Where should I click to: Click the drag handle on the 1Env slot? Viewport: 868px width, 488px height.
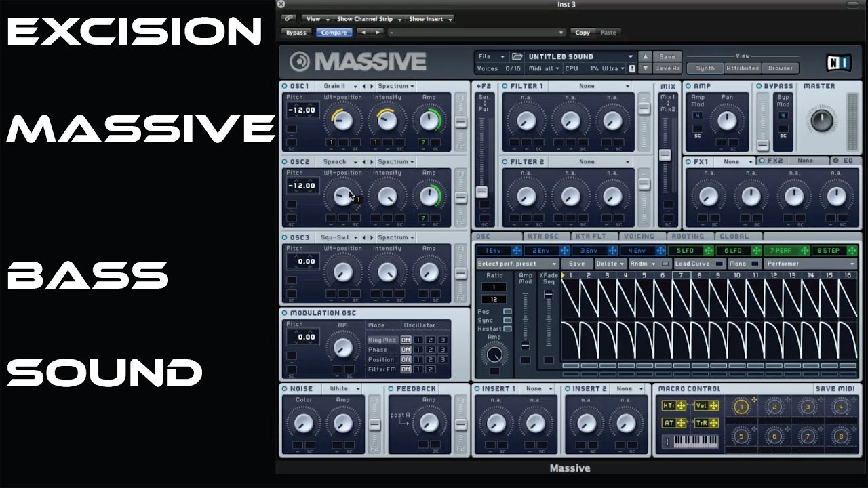click(516, 251)
